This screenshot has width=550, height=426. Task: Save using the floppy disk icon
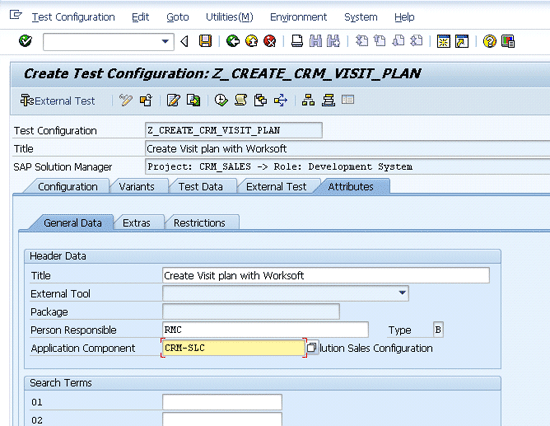(x=205, y=41)
